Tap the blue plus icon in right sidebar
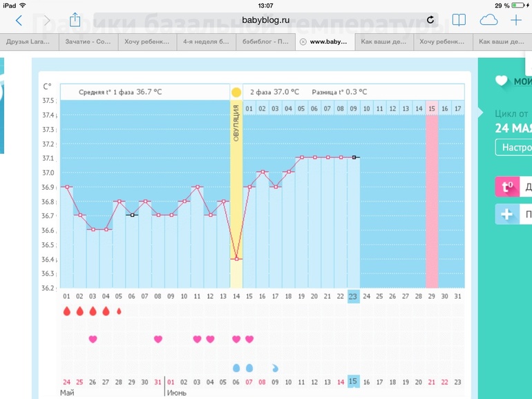 [x=506, y=215]
